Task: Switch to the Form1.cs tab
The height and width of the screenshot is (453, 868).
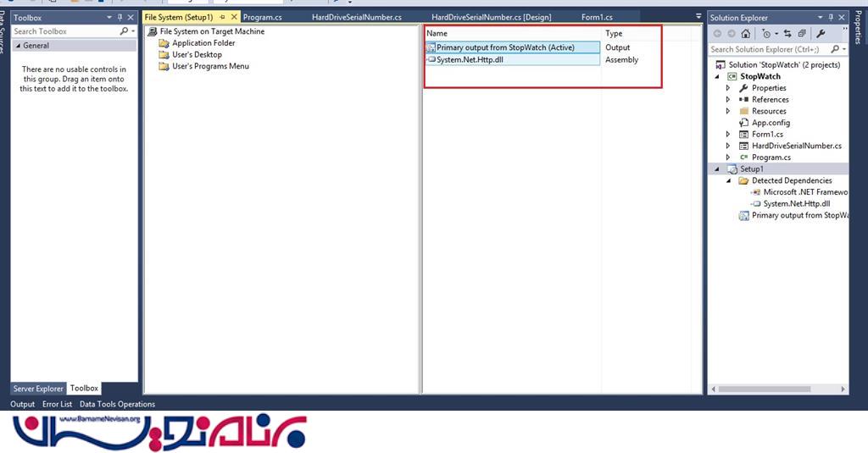Action: 597,17
